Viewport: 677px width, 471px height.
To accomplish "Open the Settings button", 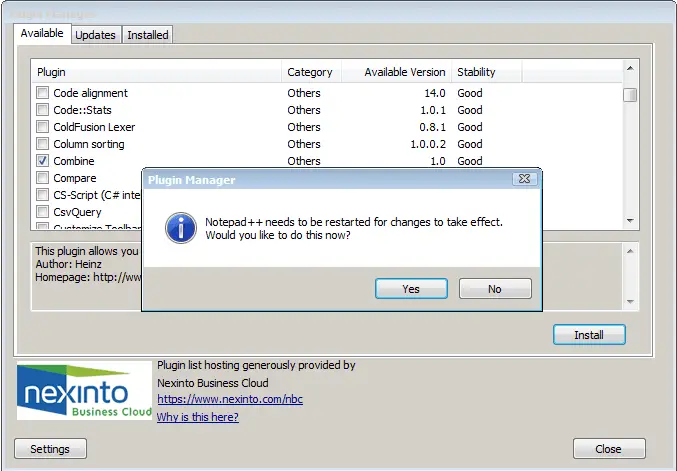I will coord(50,449).
